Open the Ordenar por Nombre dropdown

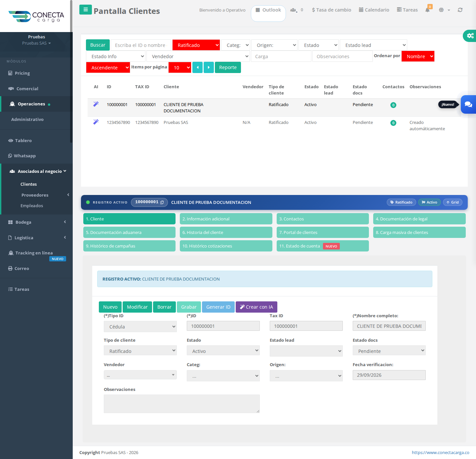[x=418, y=56]
